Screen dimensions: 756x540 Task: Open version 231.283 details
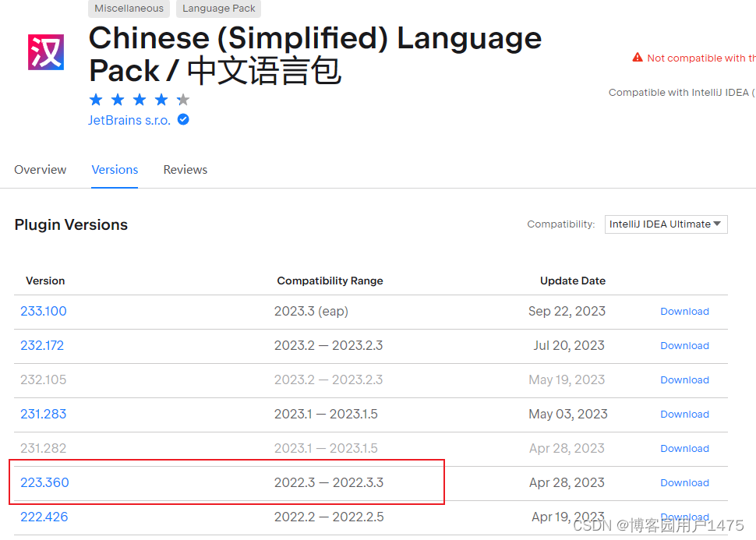(x=44, y=414)
